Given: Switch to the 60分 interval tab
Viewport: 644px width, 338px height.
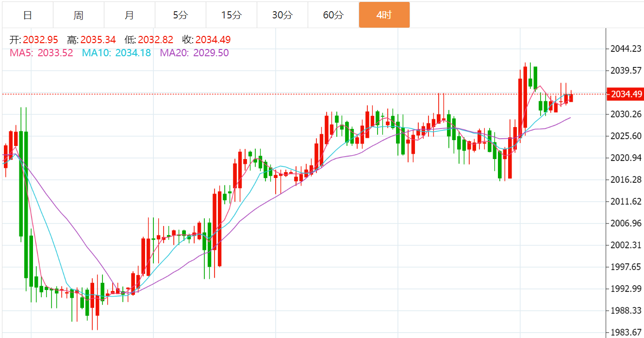Looking at the screenshot, I should 333,15.
